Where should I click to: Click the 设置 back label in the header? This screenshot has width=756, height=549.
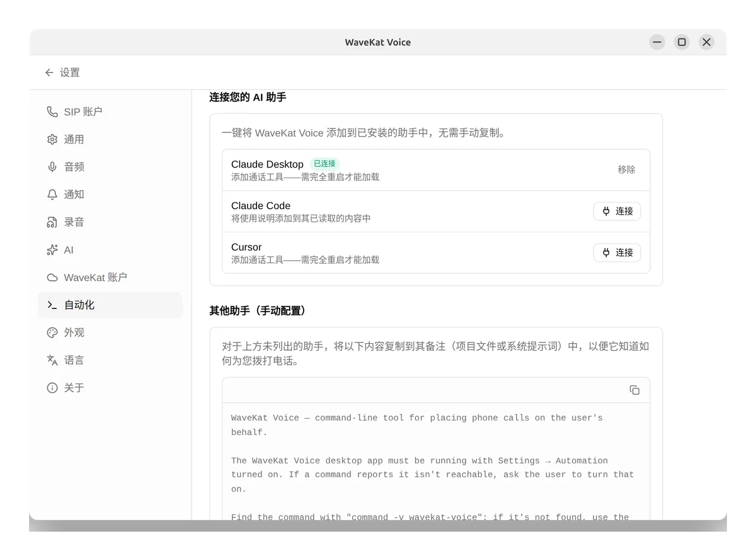click(x=69, y=72)
